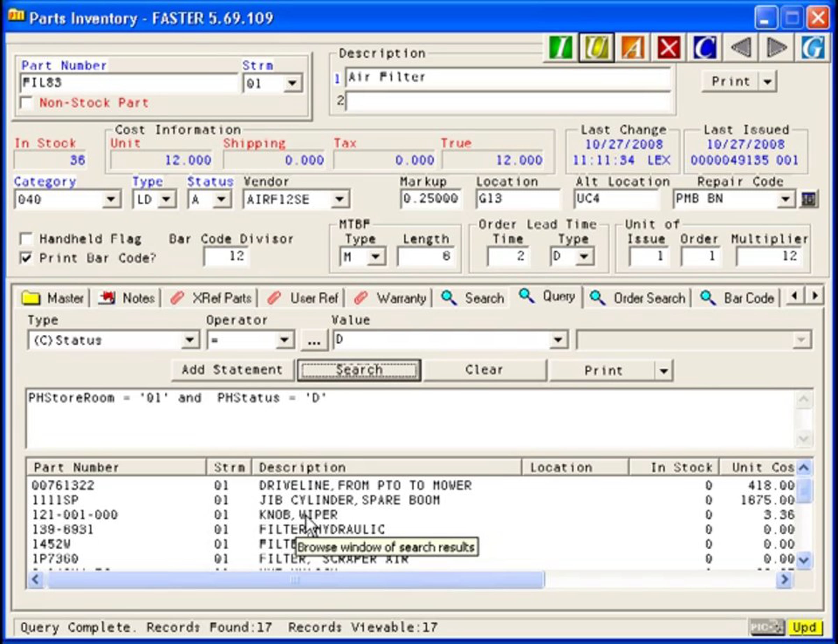Click the yellow Update 'U' toolbar icon
This screenshot has height=644, width=838.
tap(596, 48)
